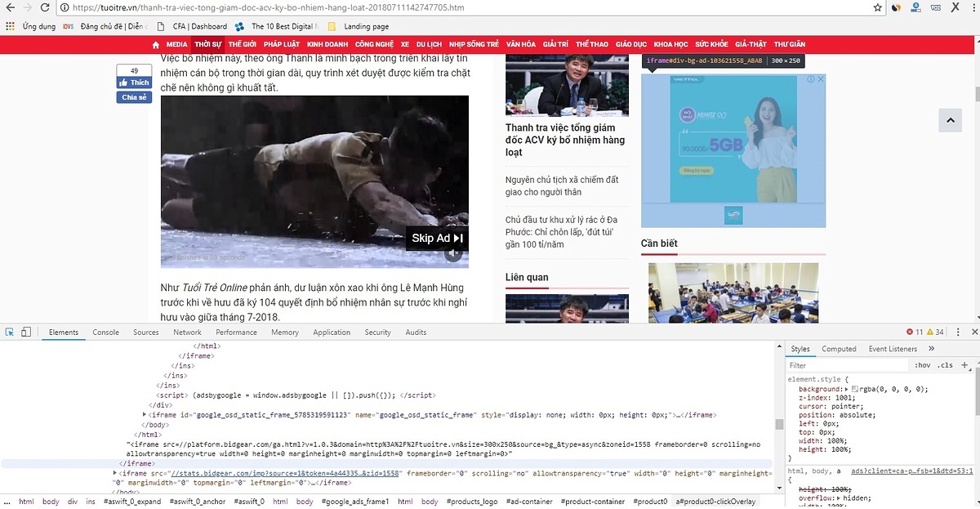Open CFA Dashboard bookmark

193,26
